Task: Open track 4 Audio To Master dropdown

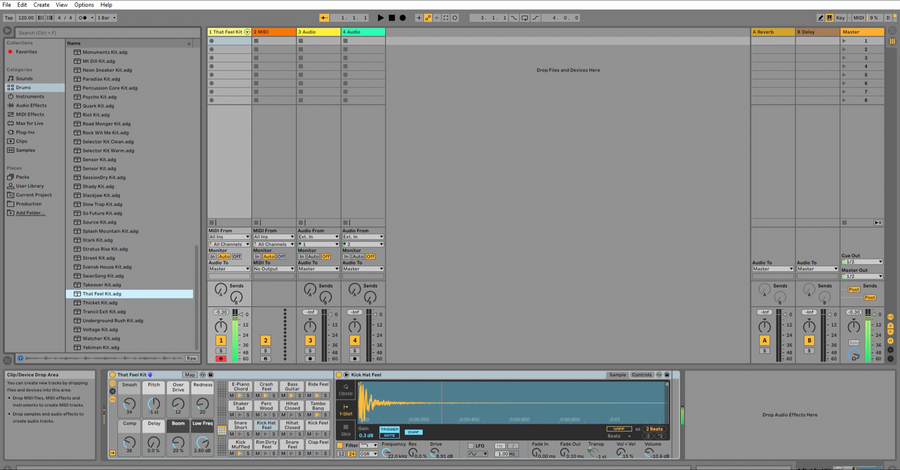Action: [363, 269]
